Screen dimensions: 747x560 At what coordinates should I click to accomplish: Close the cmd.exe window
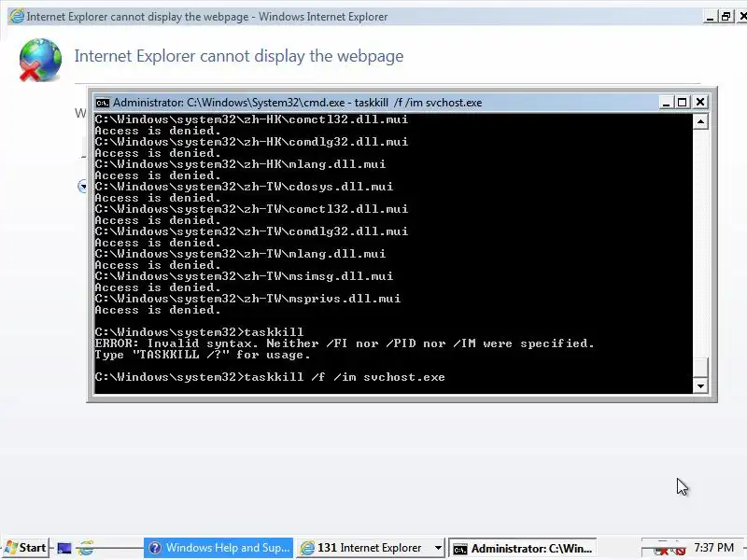699,102
